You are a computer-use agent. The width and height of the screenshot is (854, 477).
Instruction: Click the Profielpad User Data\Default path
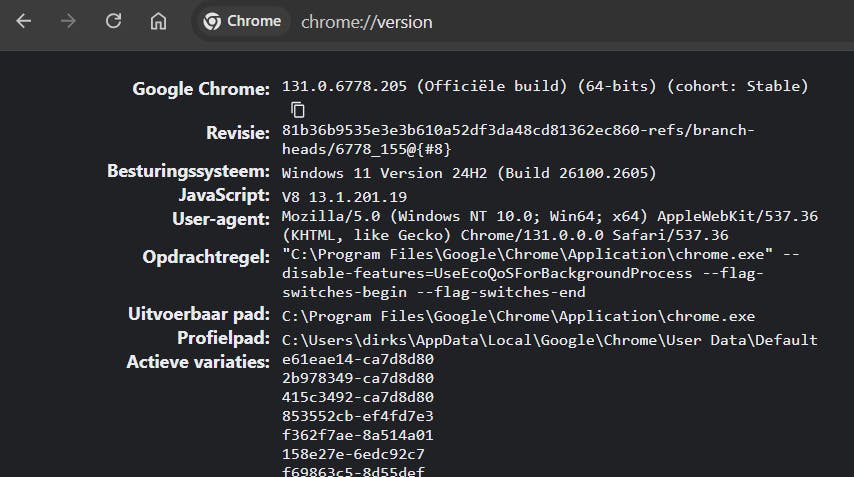pos(549,340)
